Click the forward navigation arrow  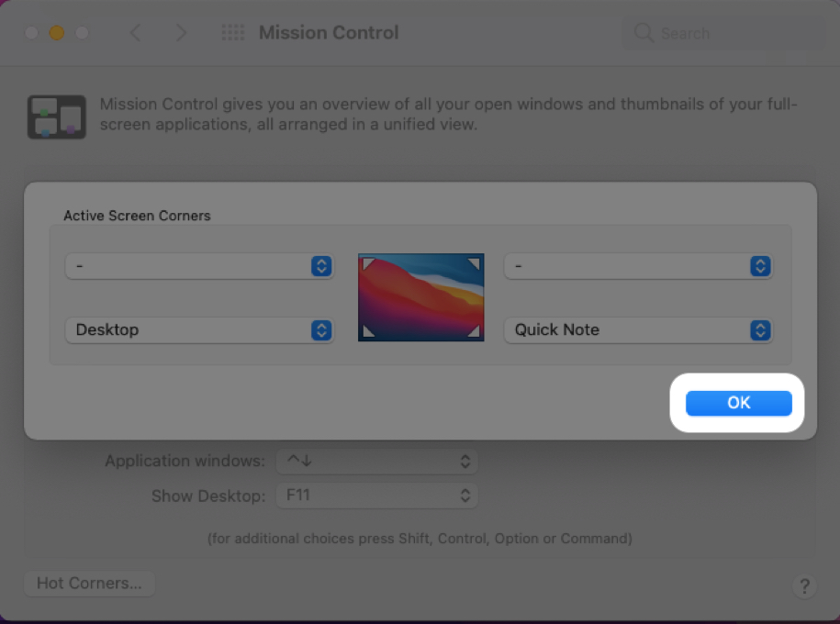181,33
